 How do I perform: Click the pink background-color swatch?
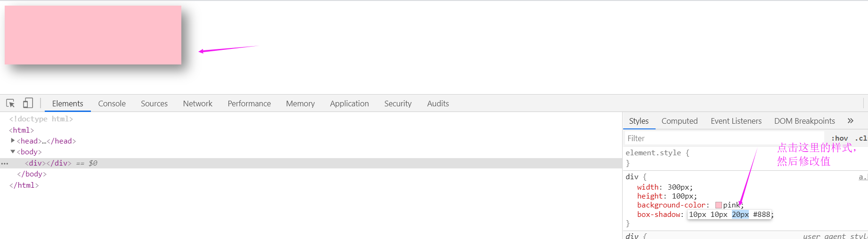718,205
